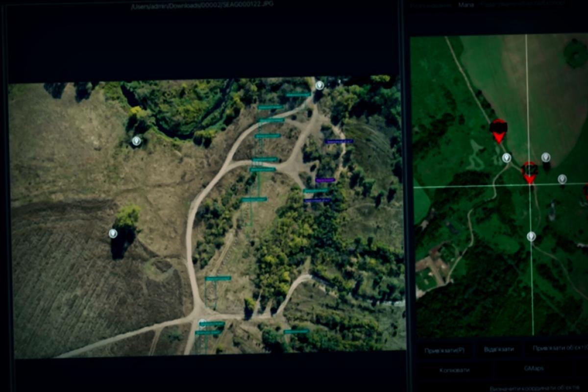Click the Відв'язати button
This screenshot has height=392, width=588.
498,349
